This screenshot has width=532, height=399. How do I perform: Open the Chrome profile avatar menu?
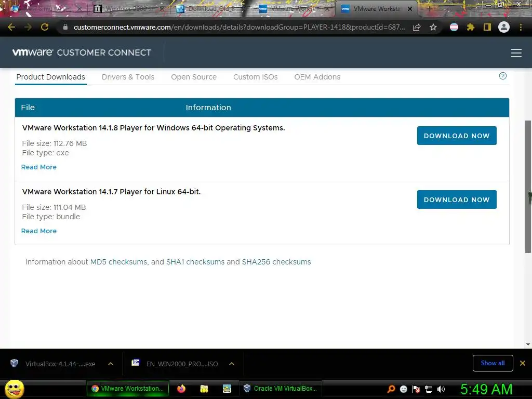click(504, 27)
